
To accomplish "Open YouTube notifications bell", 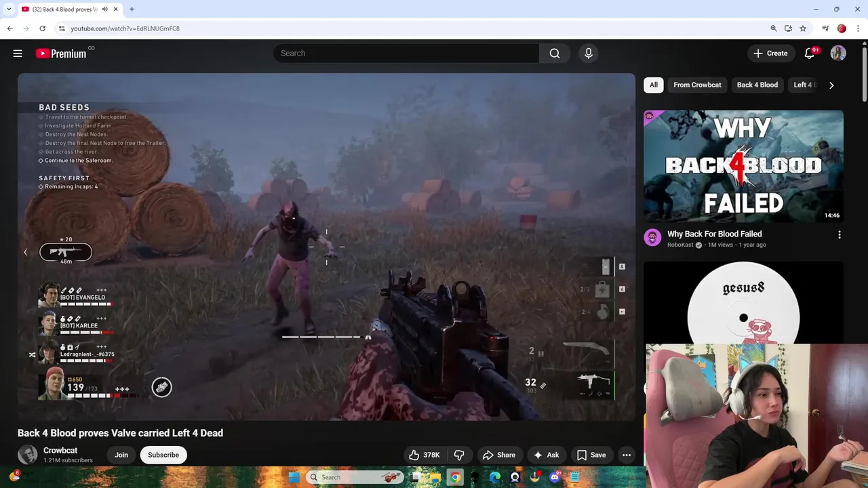I will pos(810,54).
